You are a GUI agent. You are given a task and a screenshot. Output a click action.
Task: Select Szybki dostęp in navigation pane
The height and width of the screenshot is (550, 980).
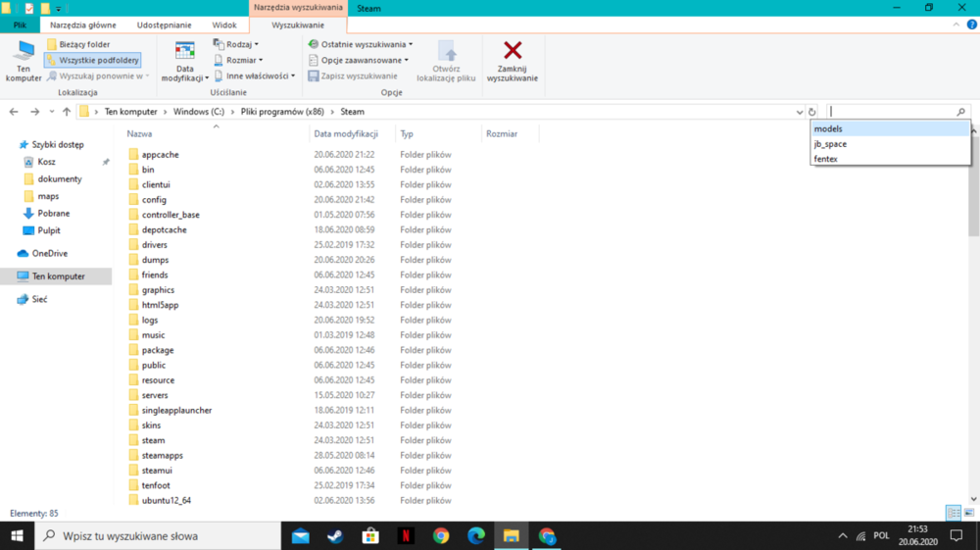58,144
